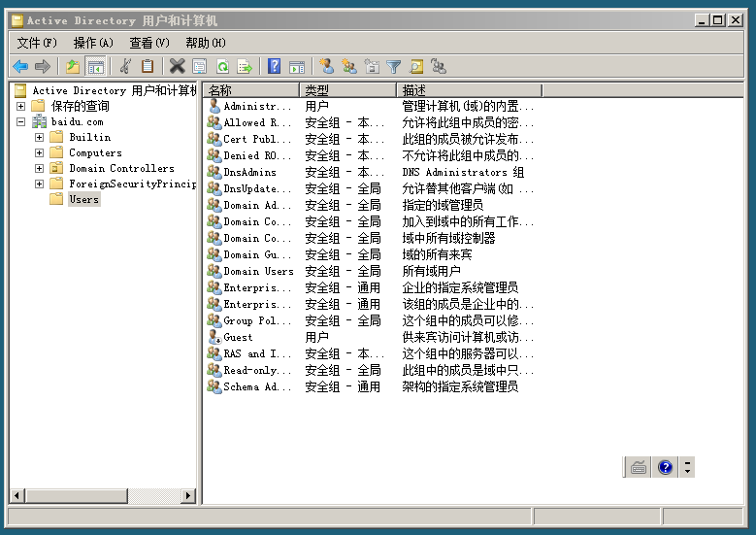Open the 查看(V) menu
The image size is (756, 535).
click(x=149, y=43)
